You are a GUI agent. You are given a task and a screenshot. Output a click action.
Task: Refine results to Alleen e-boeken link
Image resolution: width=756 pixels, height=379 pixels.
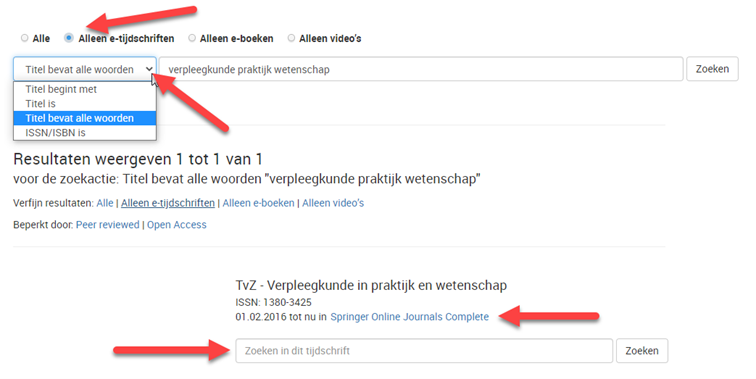(258, 203)
